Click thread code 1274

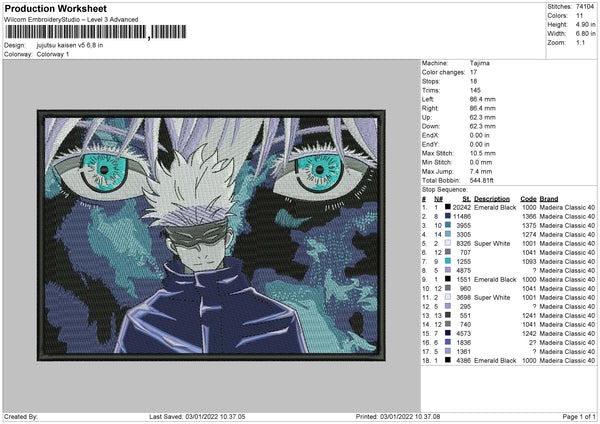[529, 235]
